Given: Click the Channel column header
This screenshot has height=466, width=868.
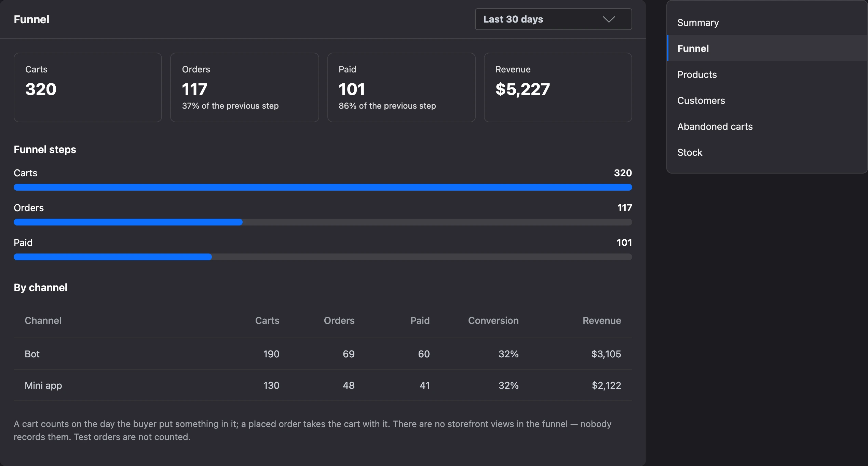Looking at the screenshot, I should [43, 320].
